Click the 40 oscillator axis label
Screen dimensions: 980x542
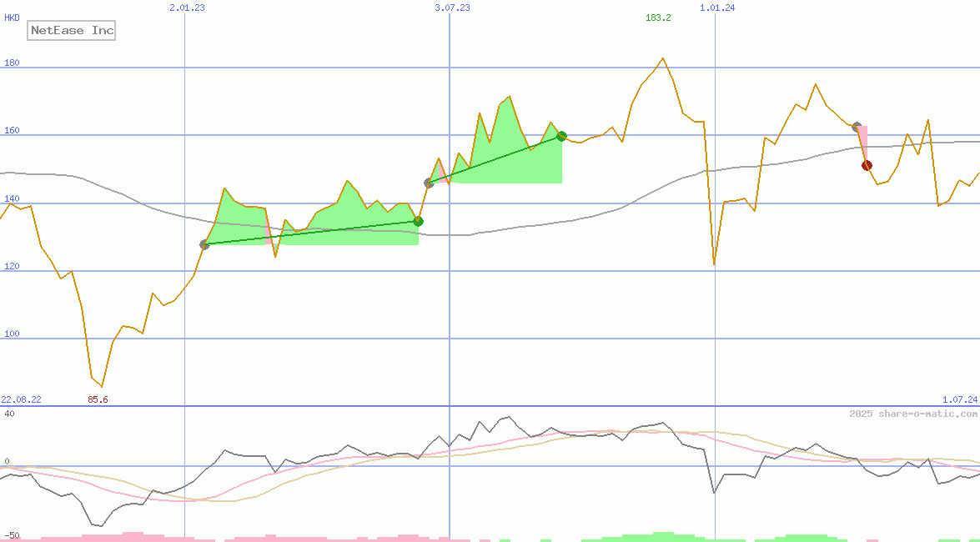[x=9, y=414]
